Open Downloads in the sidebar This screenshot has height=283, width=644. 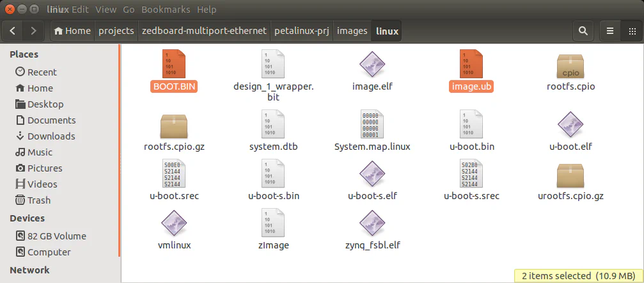(x=51, y=136)
